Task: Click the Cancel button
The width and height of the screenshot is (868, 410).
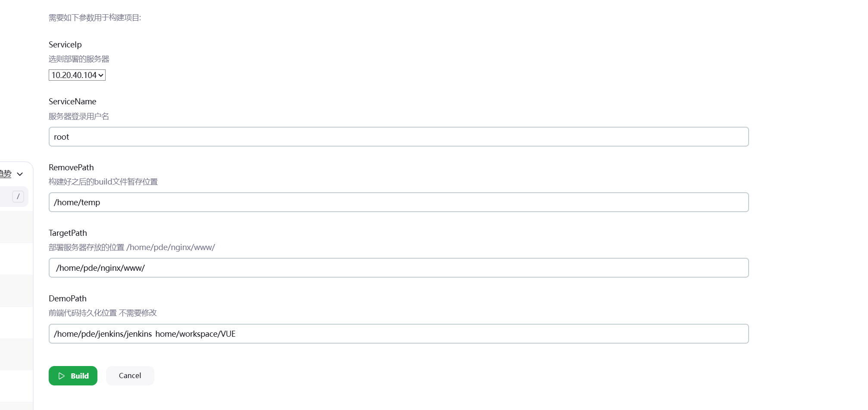Action: [130, 376]
